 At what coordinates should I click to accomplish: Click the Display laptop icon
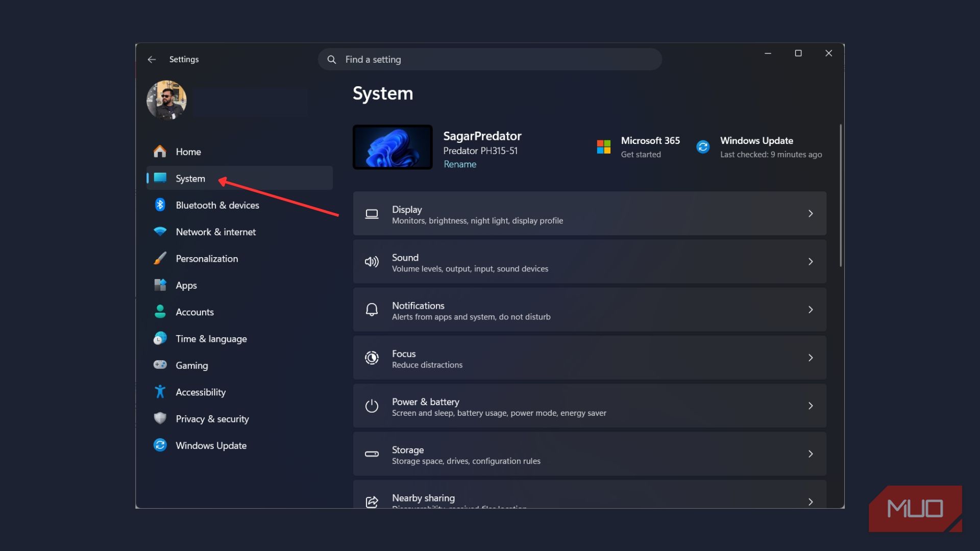click(x=372, y=214)
